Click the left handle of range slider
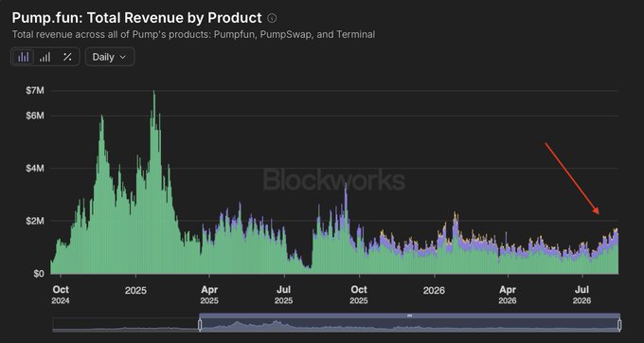This screenshot has height=343, width=644. click(x=200, y=325)
